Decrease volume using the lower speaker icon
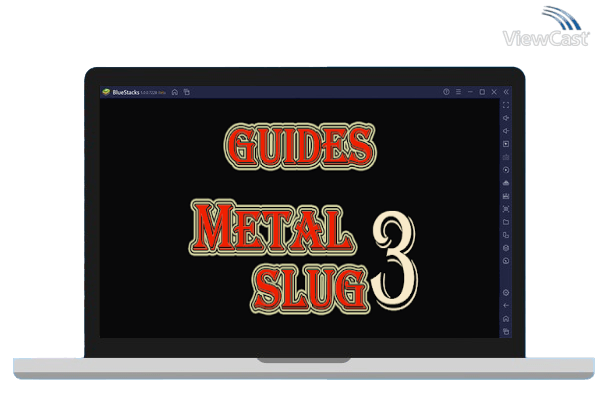The width and height of the screenshot is (602, 414). pyautogui.click(x=506, y=131)
